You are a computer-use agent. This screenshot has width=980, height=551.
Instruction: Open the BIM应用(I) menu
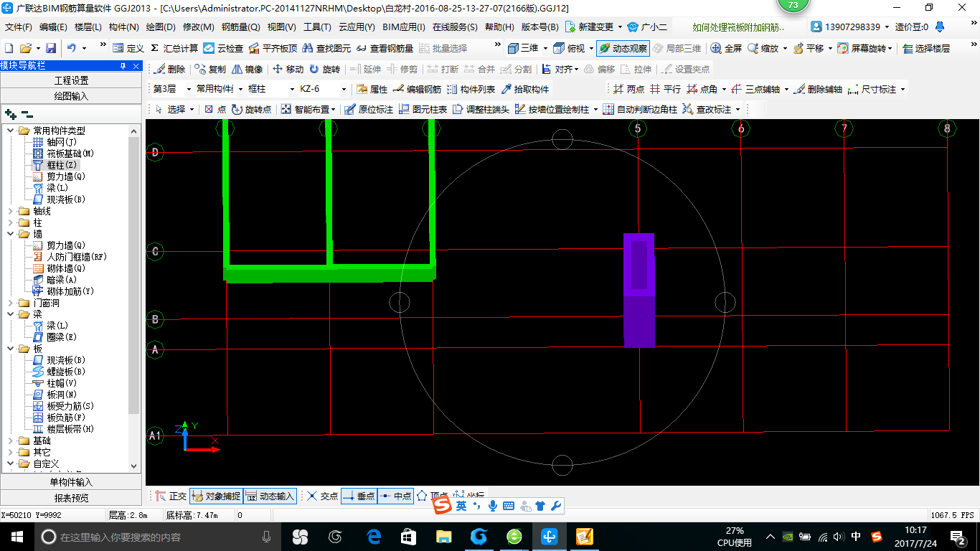(404, 27)
